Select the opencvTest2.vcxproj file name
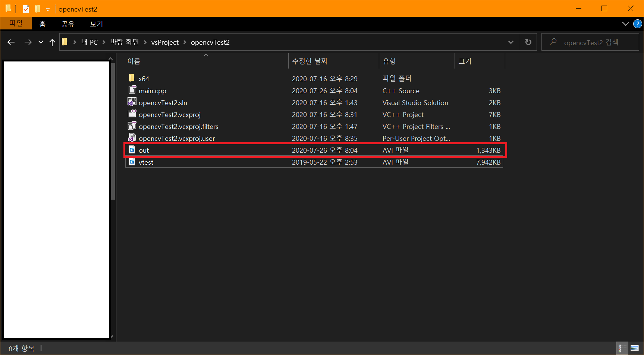 pyautogui.click(x=170, y=115)
